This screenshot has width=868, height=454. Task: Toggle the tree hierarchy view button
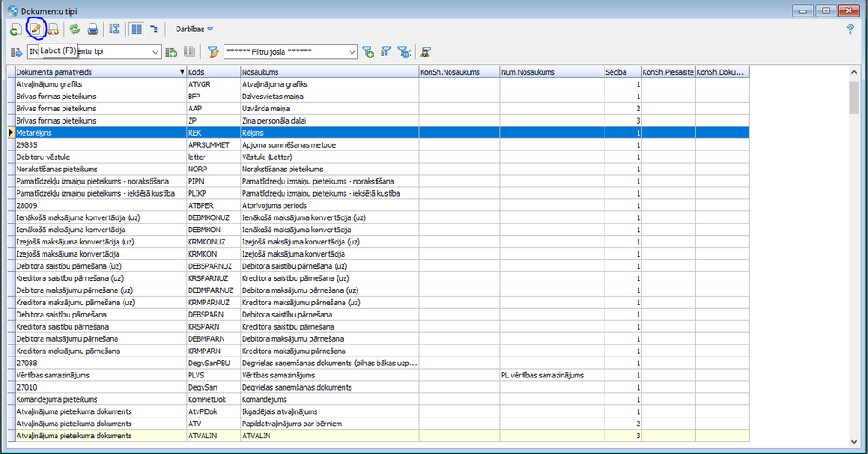155,30
